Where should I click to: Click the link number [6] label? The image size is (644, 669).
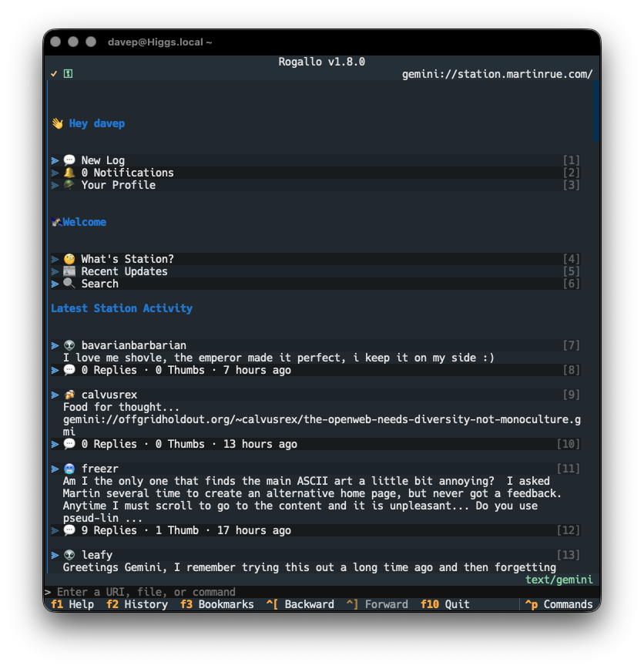pyautogui.click(x=571, y=284)
